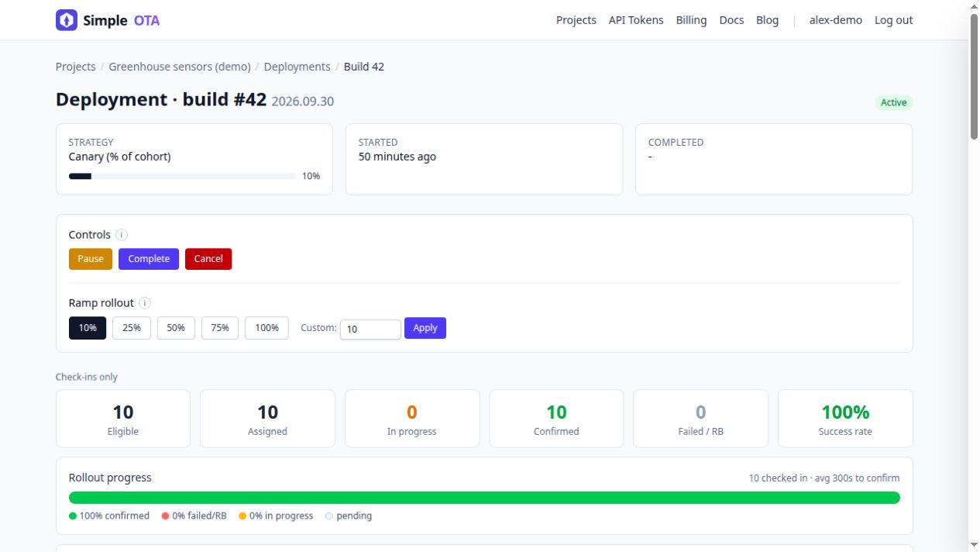Go back to Deployments breadcrumb

pyautogui.click(x=297, y=67)
